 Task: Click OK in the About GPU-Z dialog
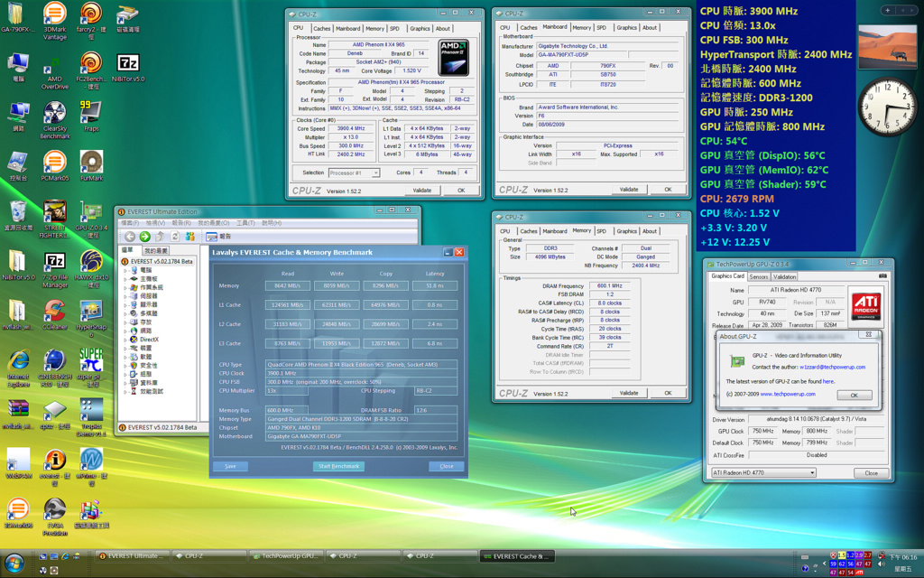(x=854, y=396)
